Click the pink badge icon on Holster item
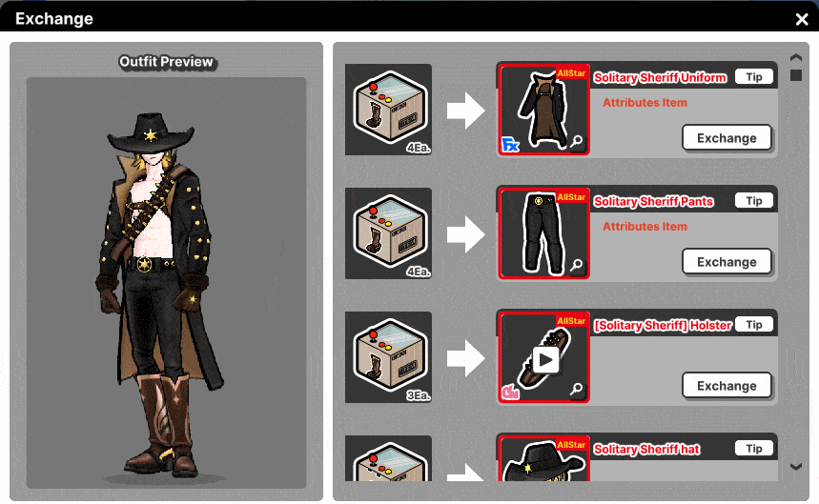The height and width of the screenshot is (504, 819). [x=510, y=392]
